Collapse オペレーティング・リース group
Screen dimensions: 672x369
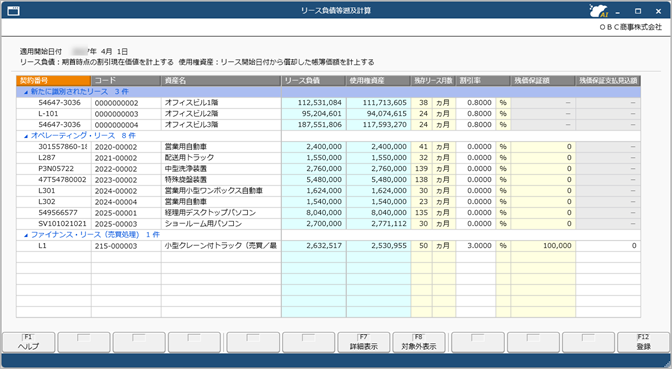pos(26,136)
